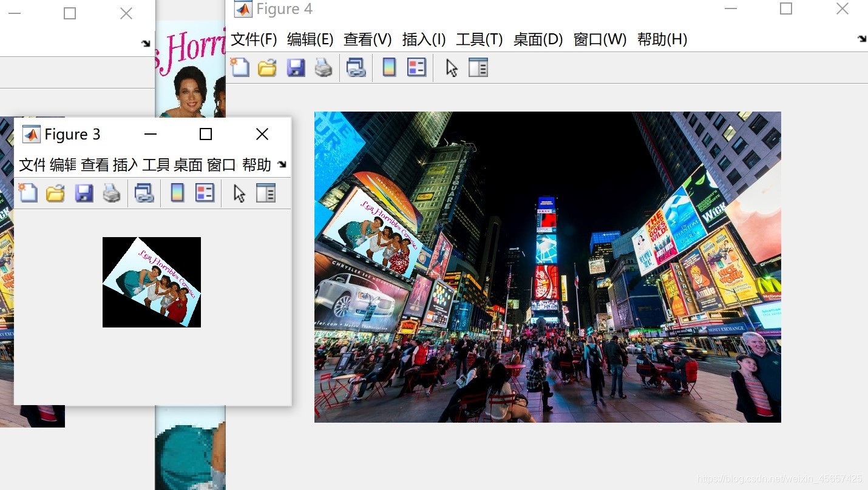Open 编辑 menu in Figure 3
This screenshot has width=868, height=490.
pyautogui.click(x=63, y=165)
